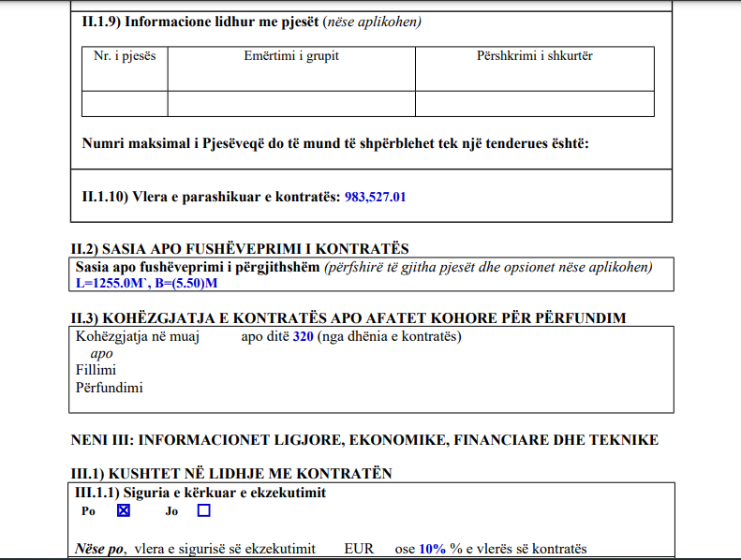Click the EUR currency label
This screenshot has width=741, height=560.
click(359, 549)
